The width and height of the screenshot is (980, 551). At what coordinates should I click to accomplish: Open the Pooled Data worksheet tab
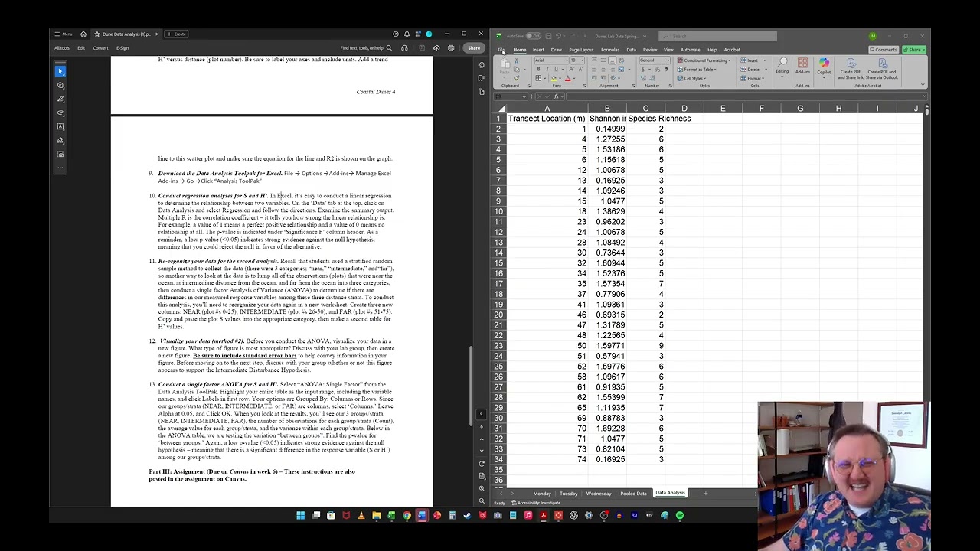633,494
